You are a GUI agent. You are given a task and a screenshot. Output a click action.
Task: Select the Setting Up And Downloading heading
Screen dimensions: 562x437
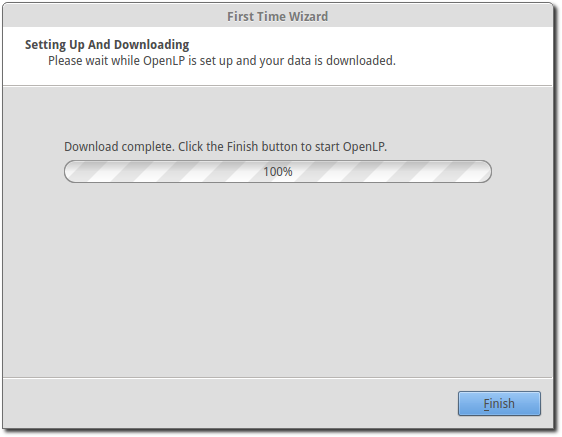[x=107, y=45]
